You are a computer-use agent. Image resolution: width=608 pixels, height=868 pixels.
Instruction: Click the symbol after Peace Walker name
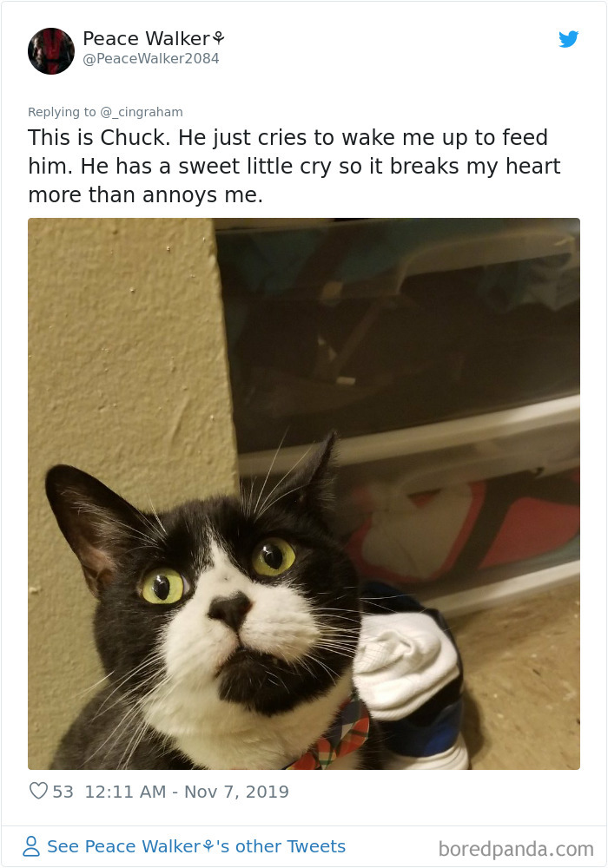(x=218, y=38)
